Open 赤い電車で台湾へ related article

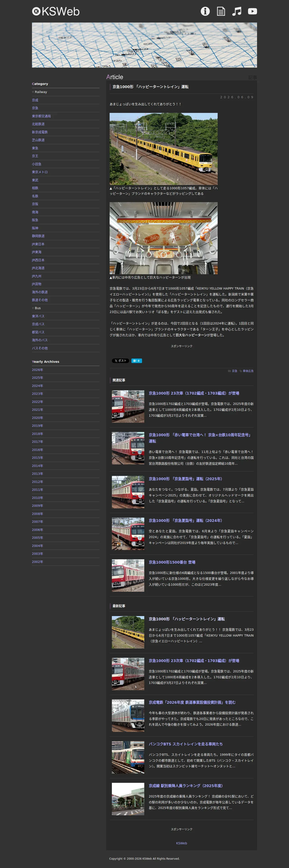point(200,438)
